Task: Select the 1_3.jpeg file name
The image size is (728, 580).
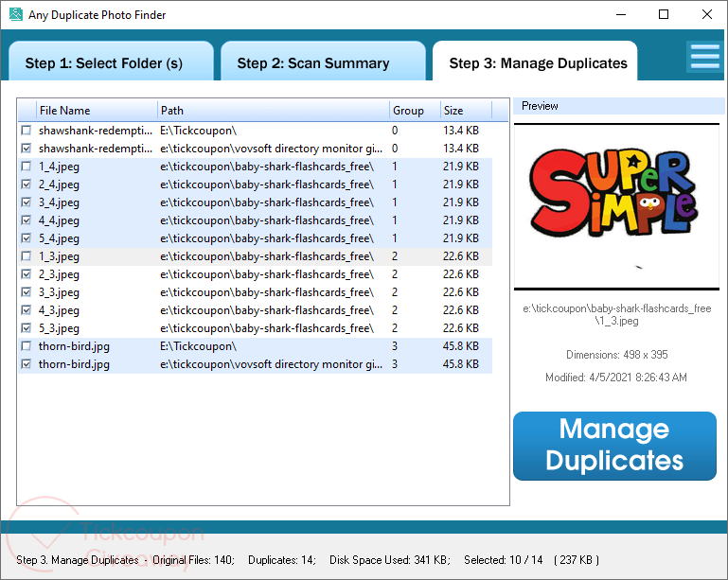Action: tap(59, 256)
